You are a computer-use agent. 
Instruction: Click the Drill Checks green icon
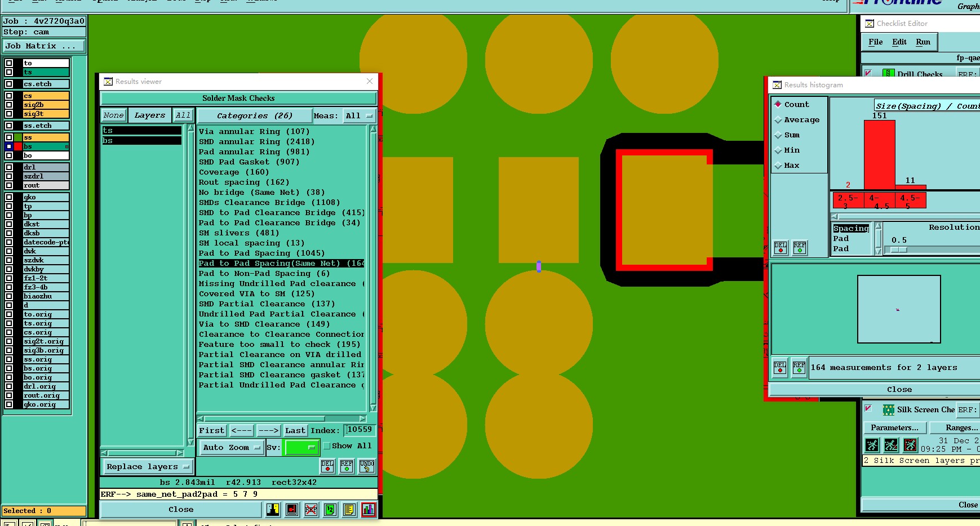(x=889, y=74)
